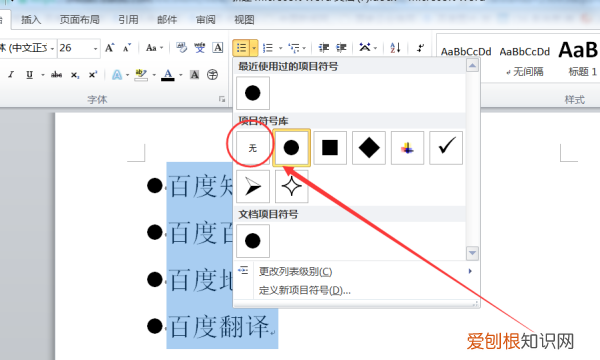This screenshot has width=600, height=360.
Task: Open the 插入 ribbon tab
Action: click(31, 20)
